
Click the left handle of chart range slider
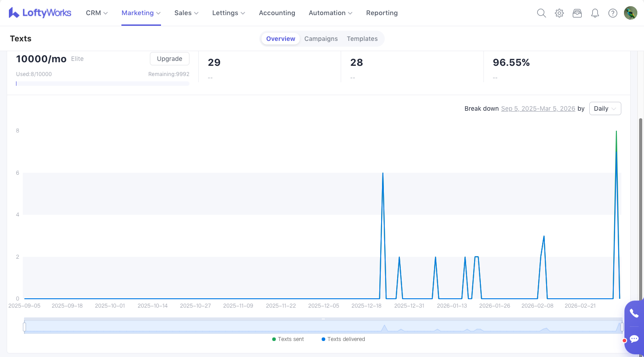(x=24, y=327)
